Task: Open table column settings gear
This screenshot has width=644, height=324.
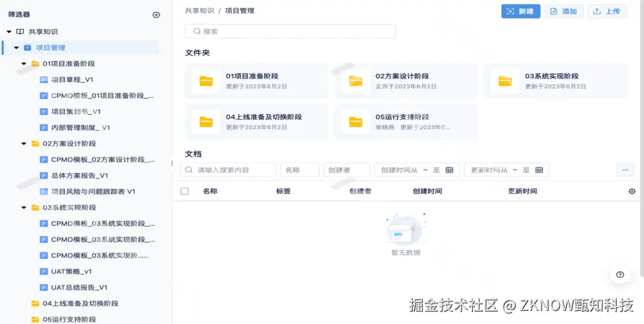Action: [x=632, y=191]
